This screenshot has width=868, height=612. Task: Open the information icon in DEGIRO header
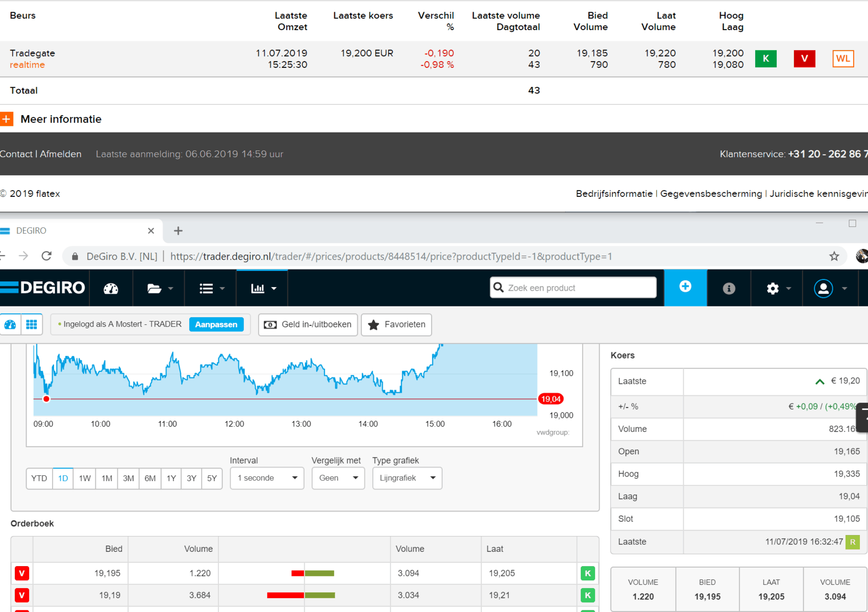(x=729, y=289)
